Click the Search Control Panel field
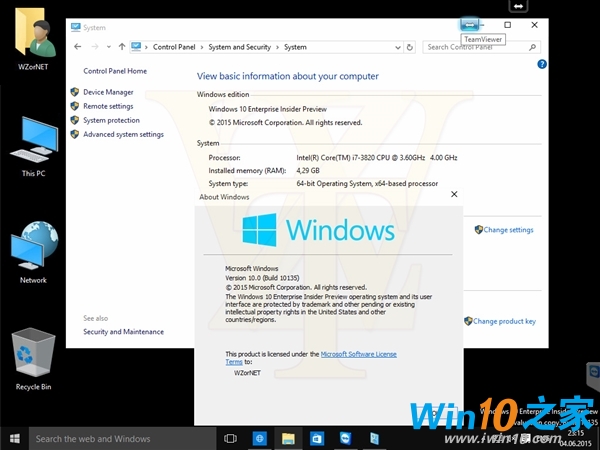 482,46
